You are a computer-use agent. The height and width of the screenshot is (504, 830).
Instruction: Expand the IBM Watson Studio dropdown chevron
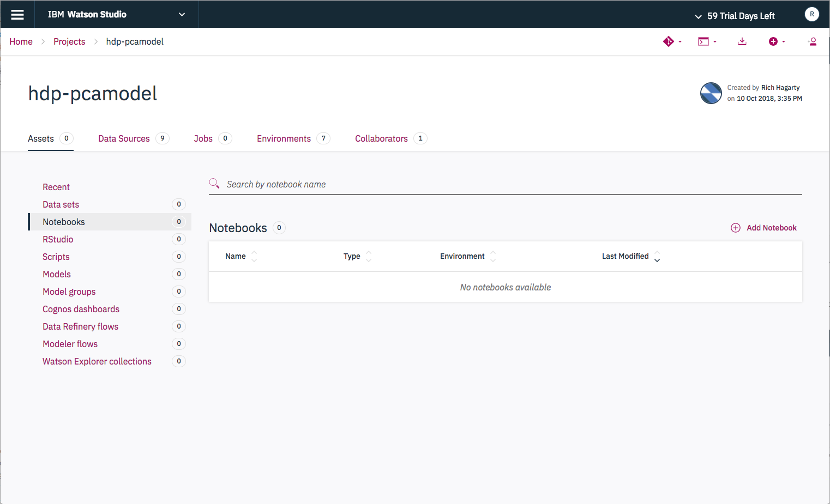point(182,15)
